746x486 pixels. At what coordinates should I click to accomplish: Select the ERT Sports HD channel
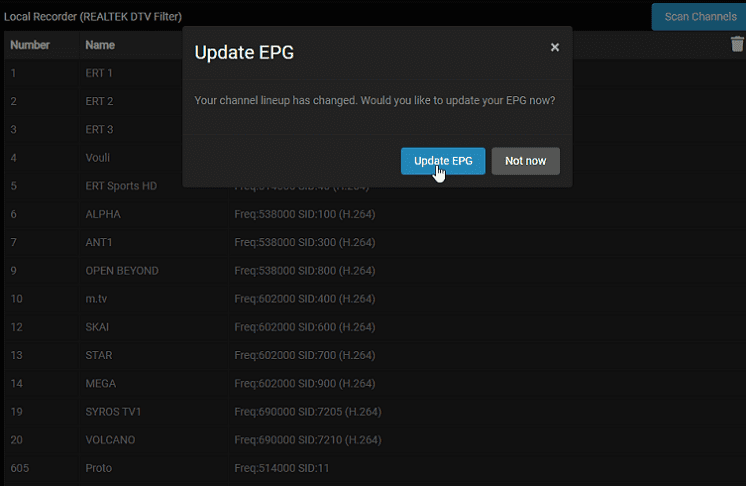(x=121, y=186)
